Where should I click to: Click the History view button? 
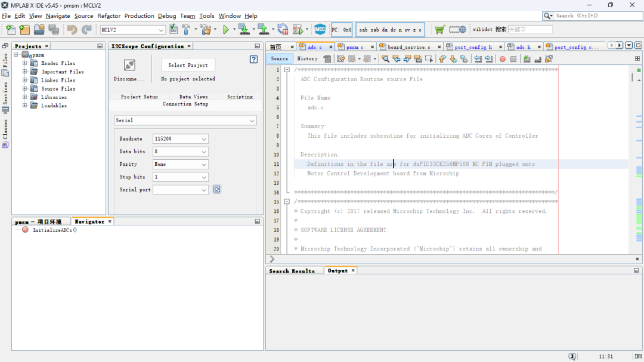307,59
